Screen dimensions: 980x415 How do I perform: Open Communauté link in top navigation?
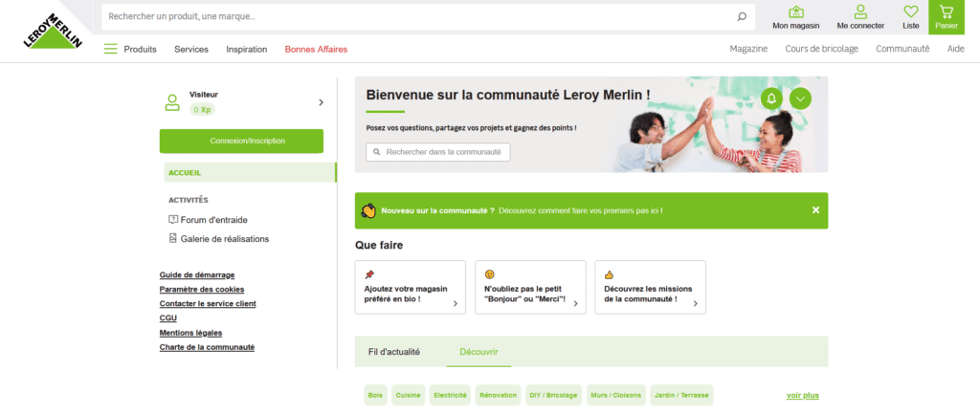pos(902,50)
